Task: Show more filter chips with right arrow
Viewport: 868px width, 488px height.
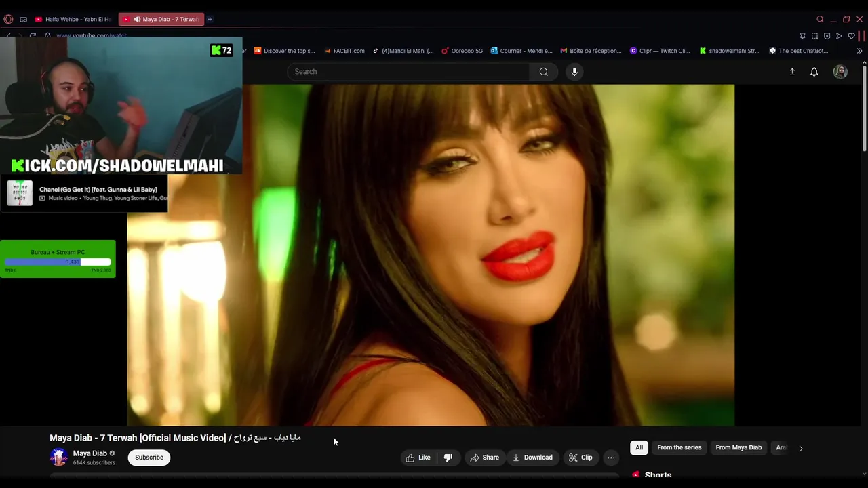Action: point(801,448)
